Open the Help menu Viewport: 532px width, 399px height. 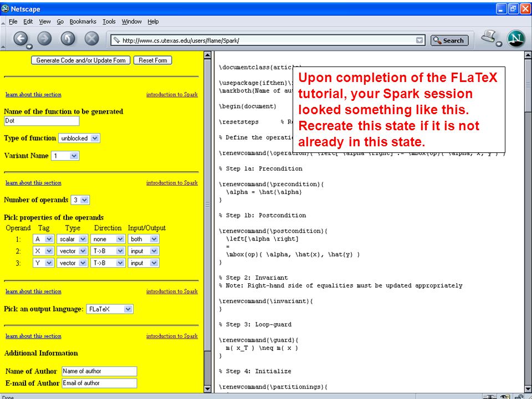[x=153, y=22]
